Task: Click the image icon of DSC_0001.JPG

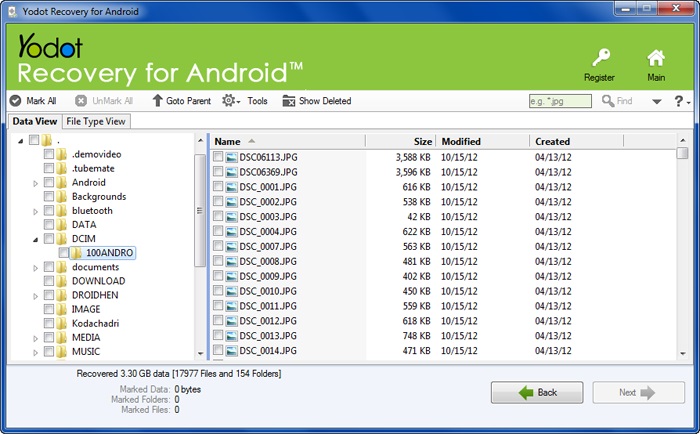Action: pos(231,188)
